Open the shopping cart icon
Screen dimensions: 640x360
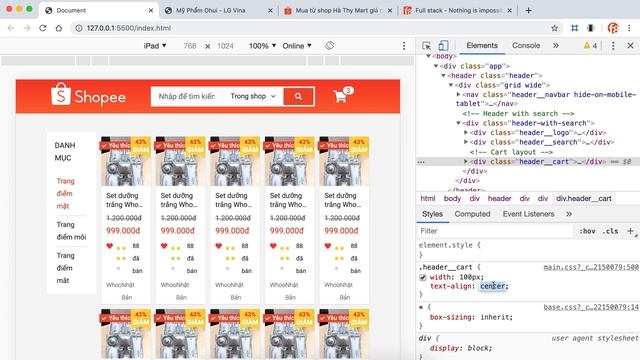(340, 97)
